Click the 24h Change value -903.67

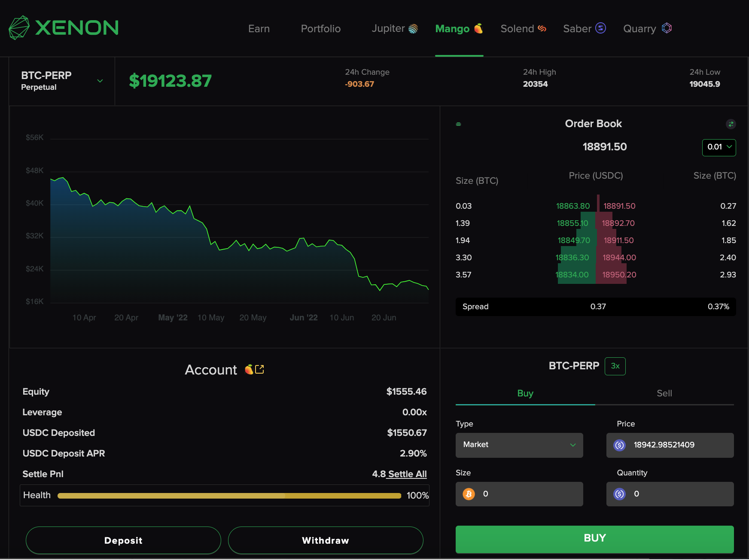(x=359, y=84)
